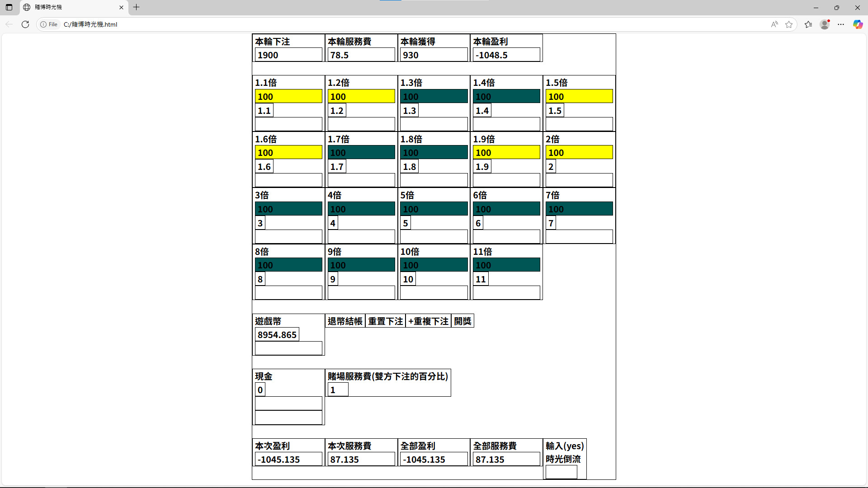
Task: Click the user profile avatar icon
Action: point(825,24)
